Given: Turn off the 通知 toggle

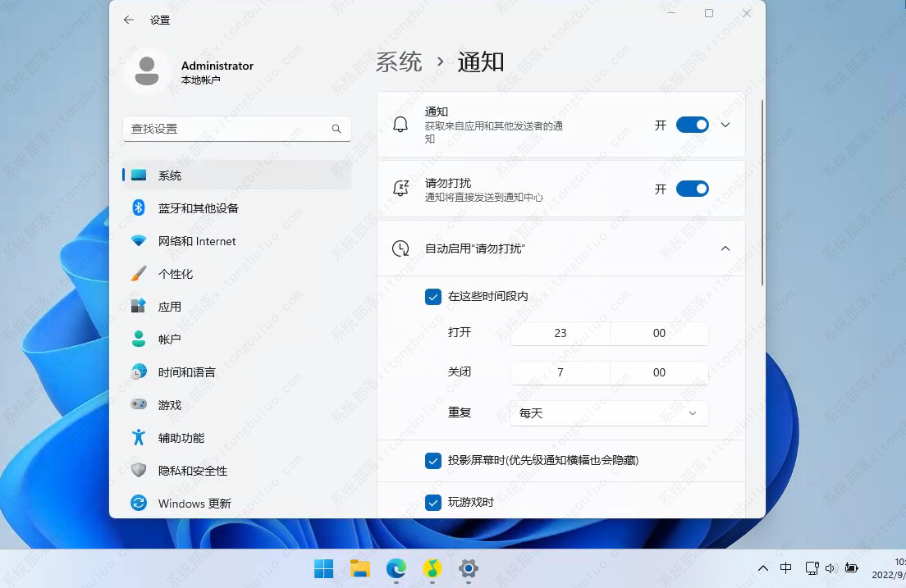Looking at the screenshot, I should [x=692, y=125].
